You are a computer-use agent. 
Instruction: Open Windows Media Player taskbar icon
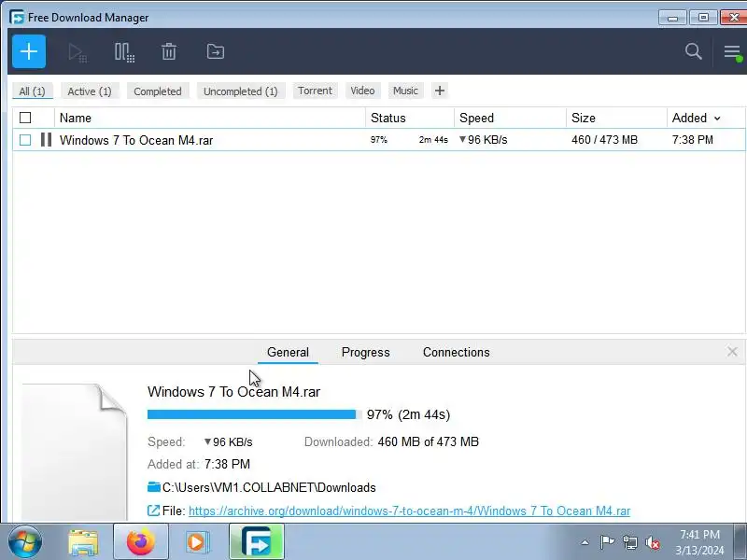click(198, 542)
